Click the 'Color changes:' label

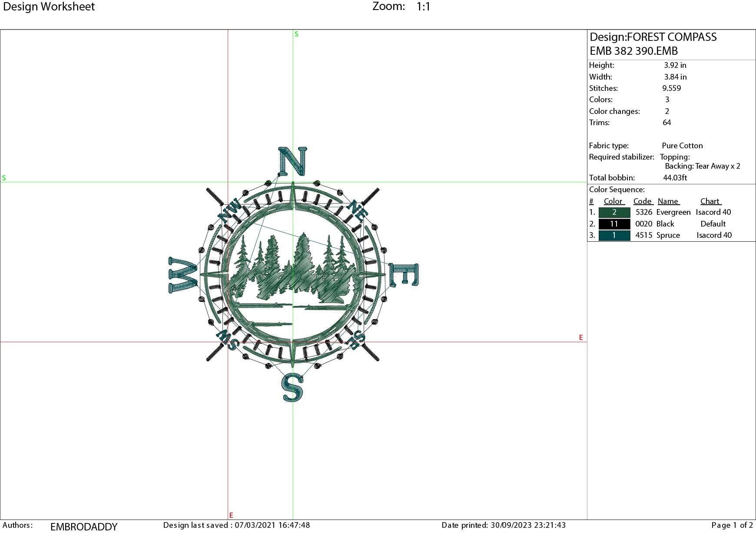click(614, 111)
